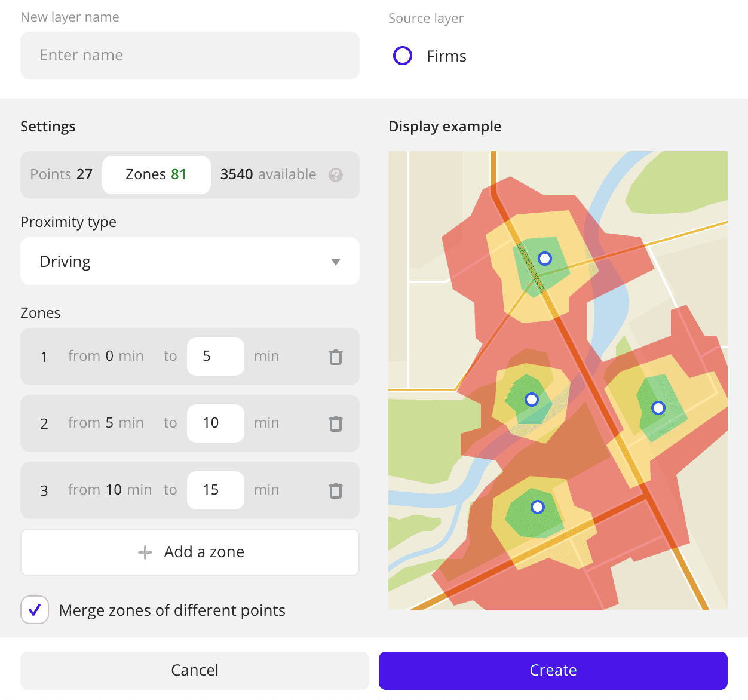Click the bottom point marker on map
The image size is (748, 700).
(538, 507)
